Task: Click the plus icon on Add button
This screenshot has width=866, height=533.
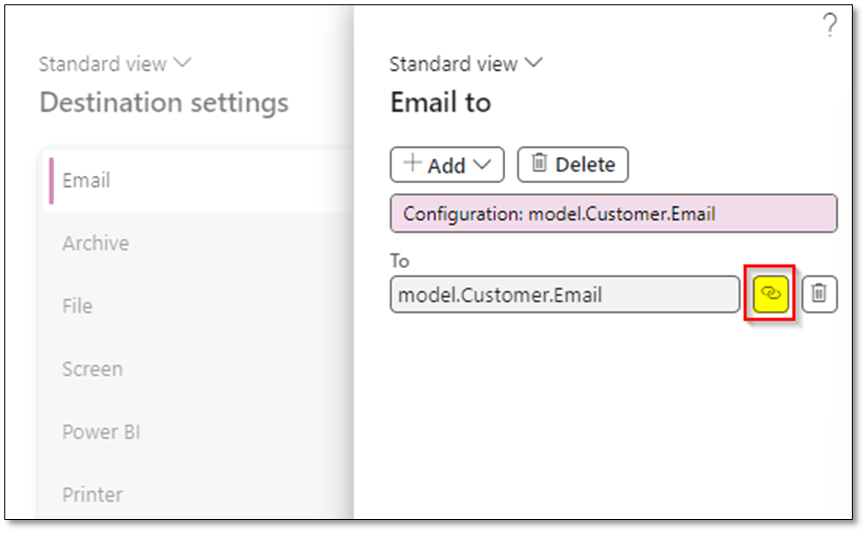Action: click(412, 164)
